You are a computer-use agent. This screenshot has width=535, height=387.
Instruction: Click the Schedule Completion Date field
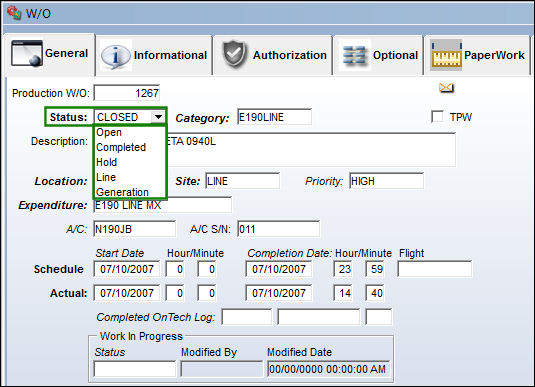(278, 269)
